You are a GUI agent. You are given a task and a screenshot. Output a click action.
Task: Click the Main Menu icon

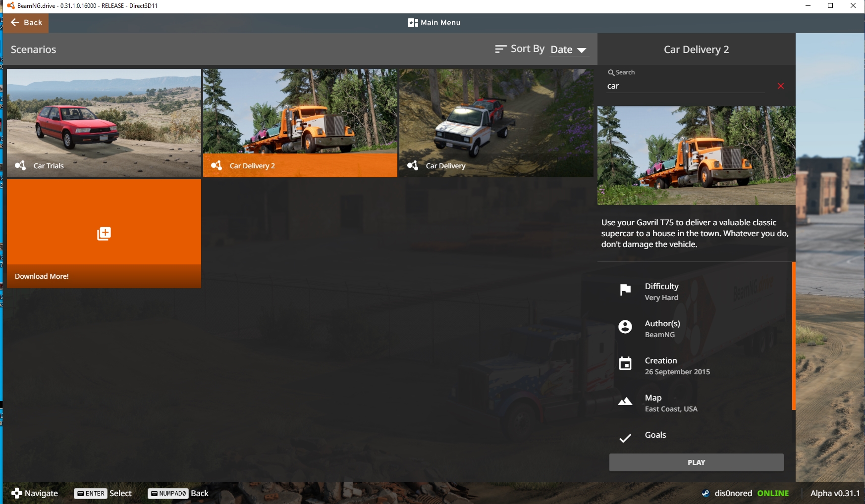413,23
